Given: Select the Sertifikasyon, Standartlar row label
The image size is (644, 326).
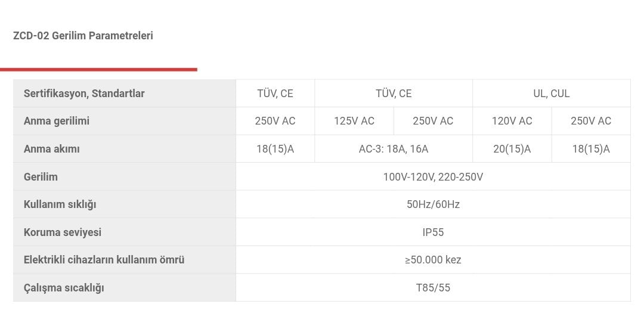Looking at the screenshot, I should pos(84,94).
